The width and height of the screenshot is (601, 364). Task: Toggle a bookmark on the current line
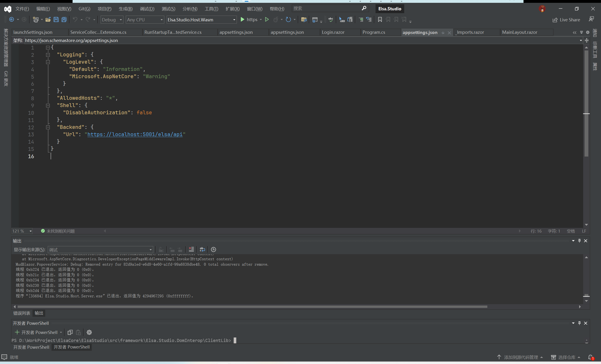(380, 19)
